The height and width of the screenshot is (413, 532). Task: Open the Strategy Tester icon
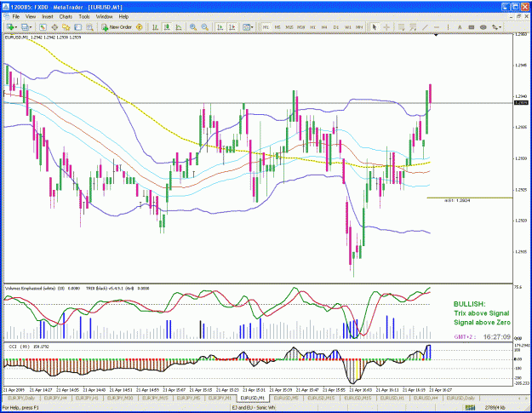89,27
